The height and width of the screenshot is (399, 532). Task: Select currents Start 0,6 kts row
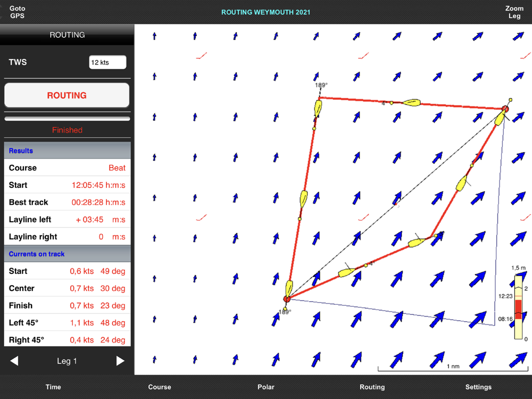click(x=67, y=271)
